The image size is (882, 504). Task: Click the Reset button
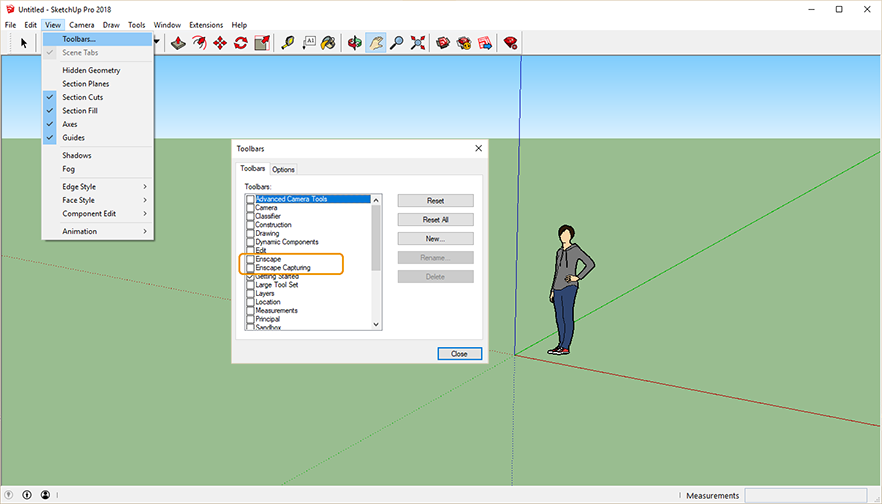(x=435, y=201)
